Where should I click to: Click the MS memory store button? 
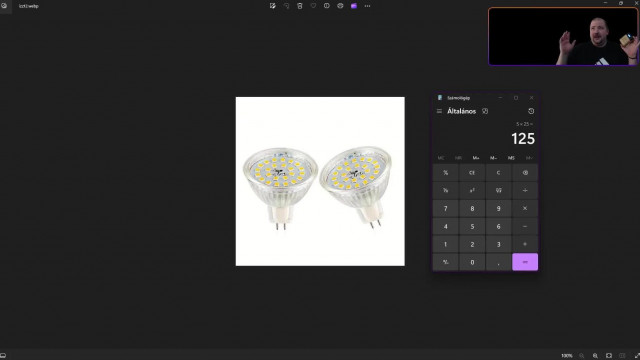[511, 158]
